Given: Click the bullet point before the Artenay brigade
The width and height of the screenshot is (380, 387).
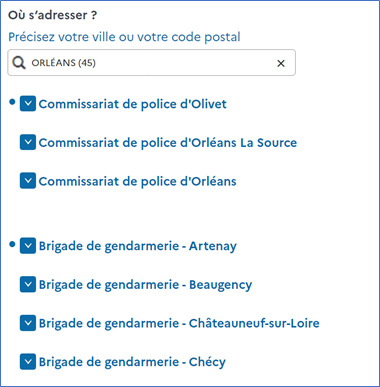Looking at the screenshot, I should click(x=12, y=244).
